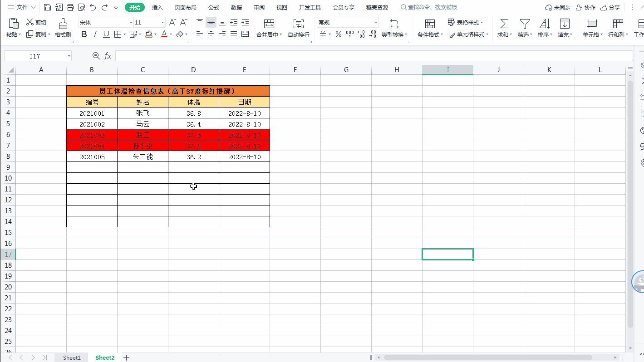The width and height of the screenshot is (644, 362).
Task: Click the distributed alignment icon
Action: coord(245,34)
